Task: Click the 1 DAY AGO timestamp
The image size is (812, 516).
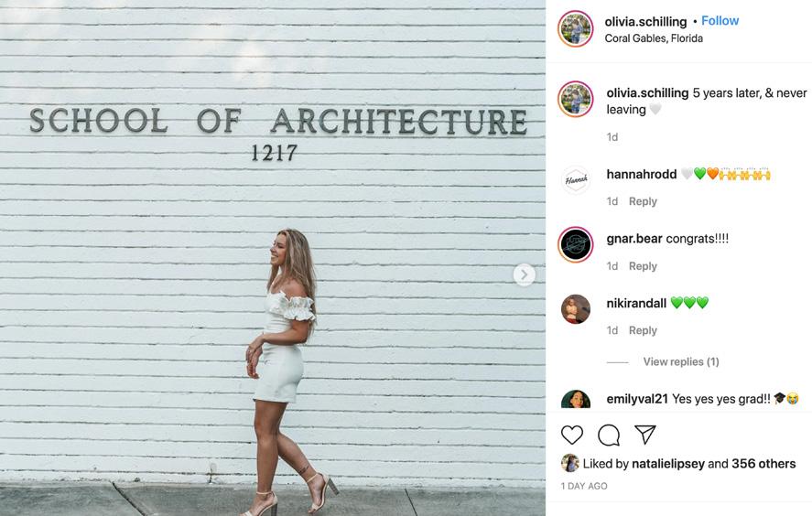Action: (584, 486)
